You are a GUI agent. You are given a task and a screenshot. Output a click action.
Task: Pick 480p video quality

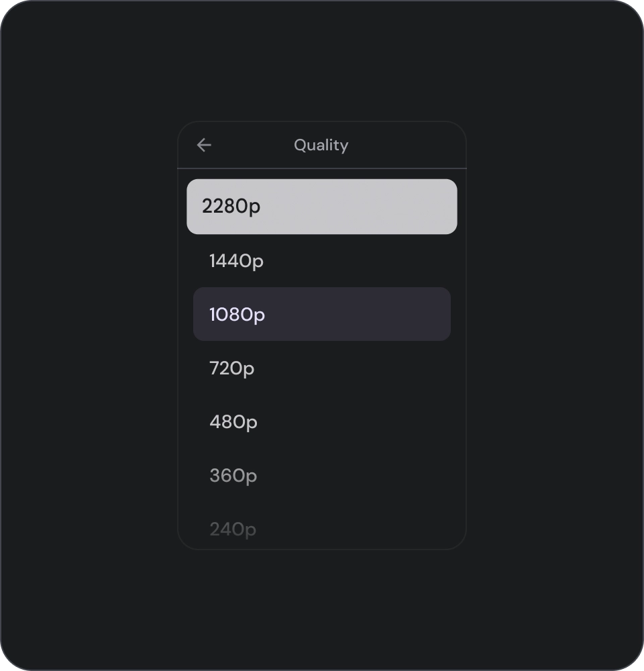click(322, 422)
